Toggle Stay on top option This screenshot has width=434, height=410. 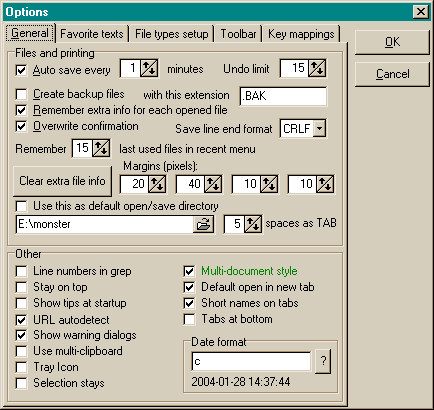pyautogui.click(x=21, y=287)
